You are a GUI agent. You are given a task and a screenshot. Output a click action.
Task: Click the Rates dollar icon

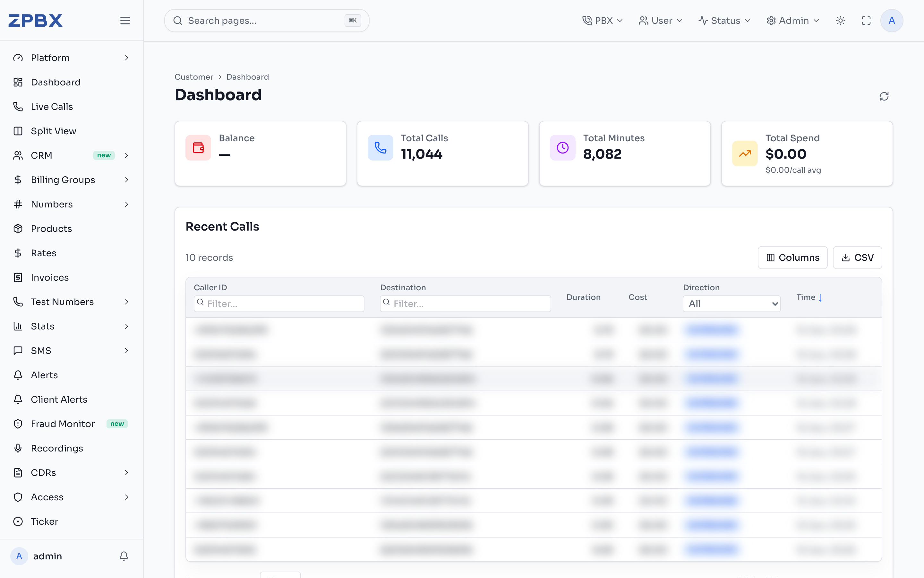[x=18, y=253]
